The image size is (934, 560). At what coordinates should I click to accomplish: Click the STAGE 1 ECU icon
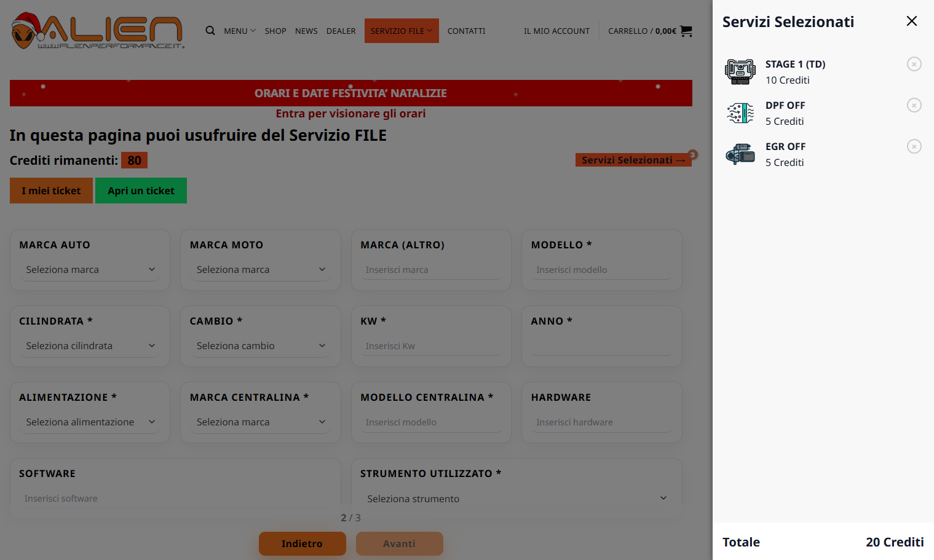click(740, 72)
